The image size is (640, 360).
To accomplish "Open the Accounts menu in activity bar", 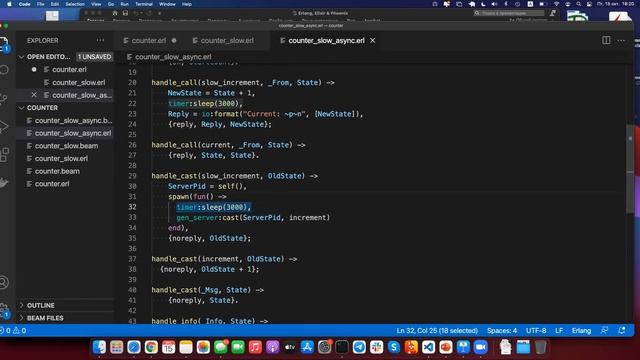I will coord(4,282).
